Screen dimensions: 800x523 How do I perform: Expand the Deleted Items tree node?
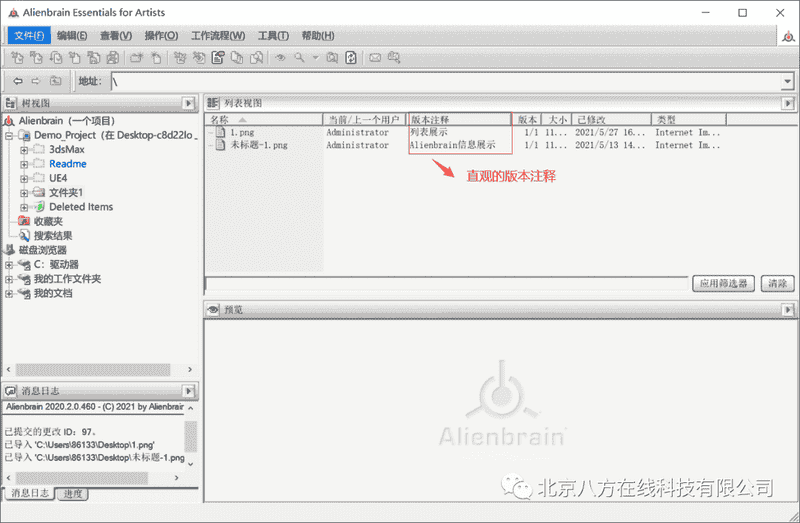tap(24, 207)
